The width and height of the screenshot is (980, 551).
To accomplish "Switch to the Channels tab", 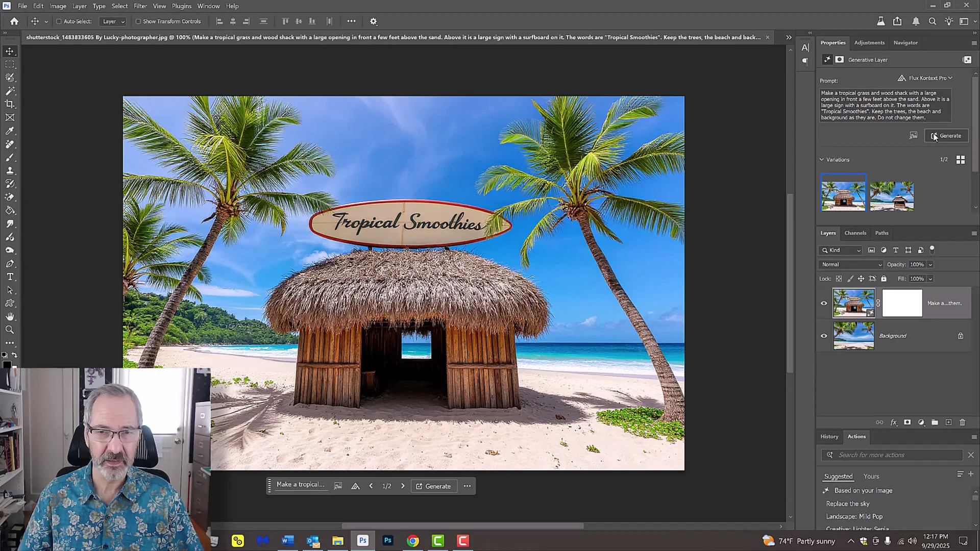I will pos(855,233).
